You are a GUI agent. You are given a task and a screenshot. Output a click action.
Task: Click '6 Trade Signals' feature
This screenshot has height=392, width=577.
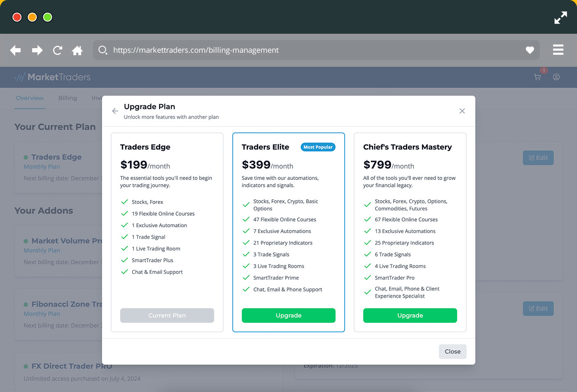(393, 254)
